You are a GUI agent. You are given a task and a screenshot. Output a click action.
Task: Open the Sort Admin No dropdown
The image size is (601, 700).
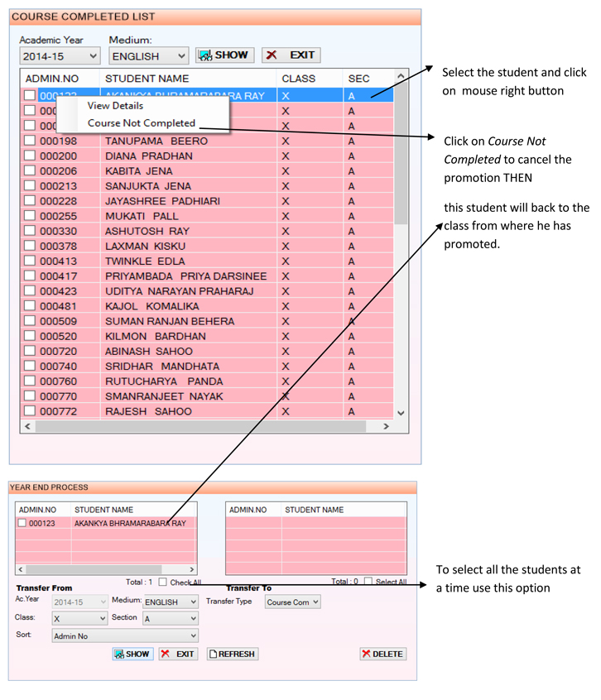click(125, 635)
